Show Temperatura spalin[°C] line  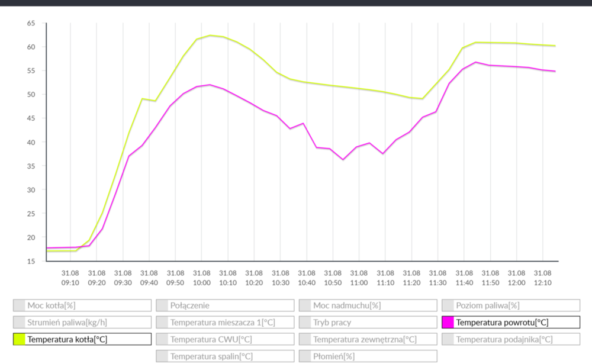(x=225, y=356)
